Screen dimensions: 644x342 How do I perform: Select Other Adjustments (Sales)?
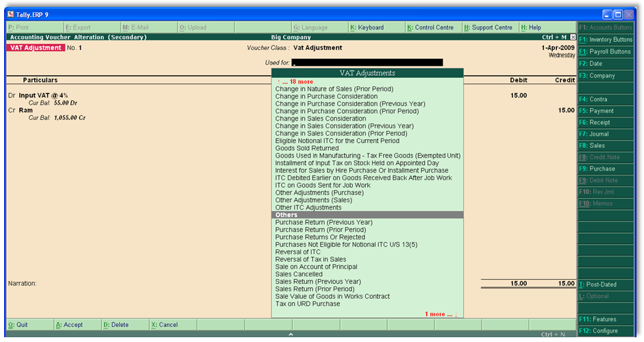pyautogui.click(x=314, y=199)
